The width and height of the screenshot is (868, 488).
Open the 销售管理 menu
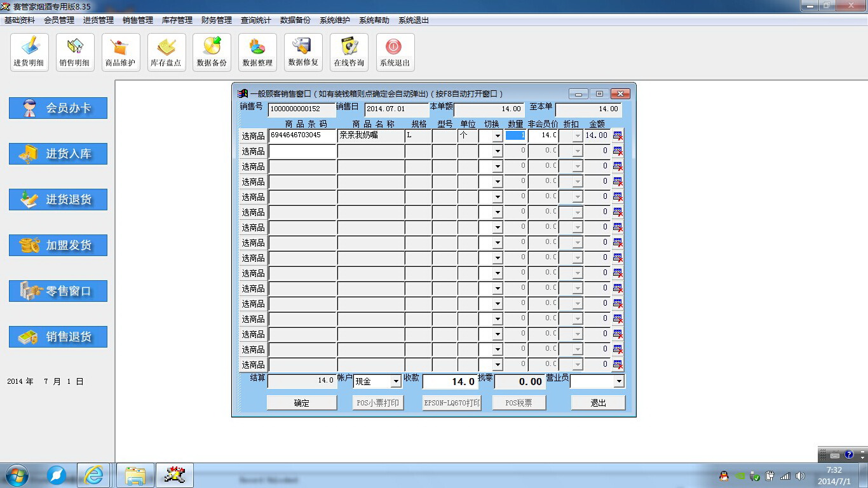(x=138, y=20)
